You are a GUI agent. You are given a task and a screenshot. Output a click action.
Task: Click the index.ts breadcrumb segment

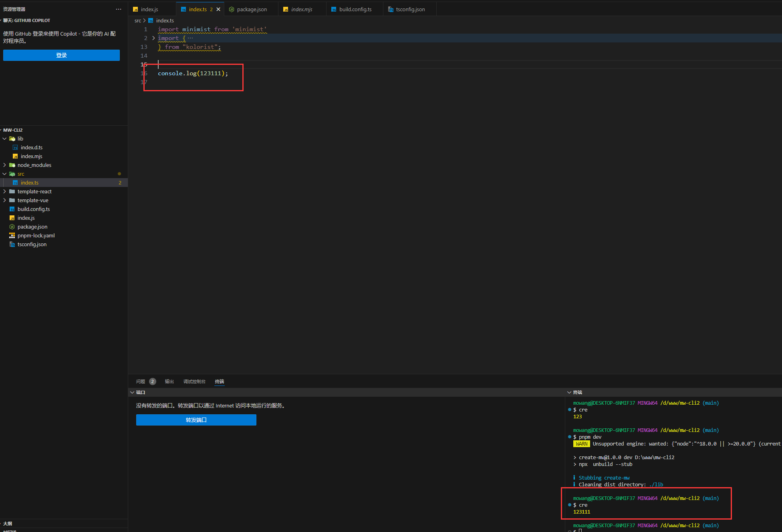[x=165, y=20]
